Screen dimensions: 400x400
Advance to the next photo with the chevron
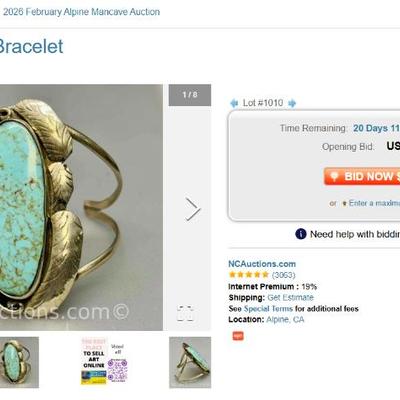(x=193, y=209)
